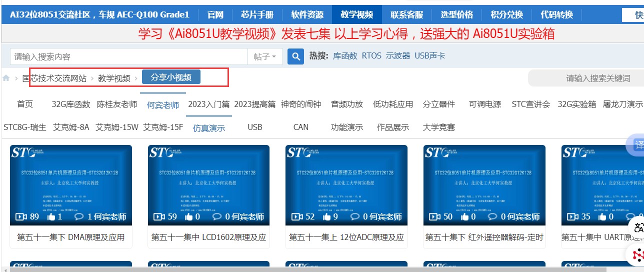This screenshot has height=272, width=644.
Task: Select the 首页 category tab
Action: (x=25, y=104)
